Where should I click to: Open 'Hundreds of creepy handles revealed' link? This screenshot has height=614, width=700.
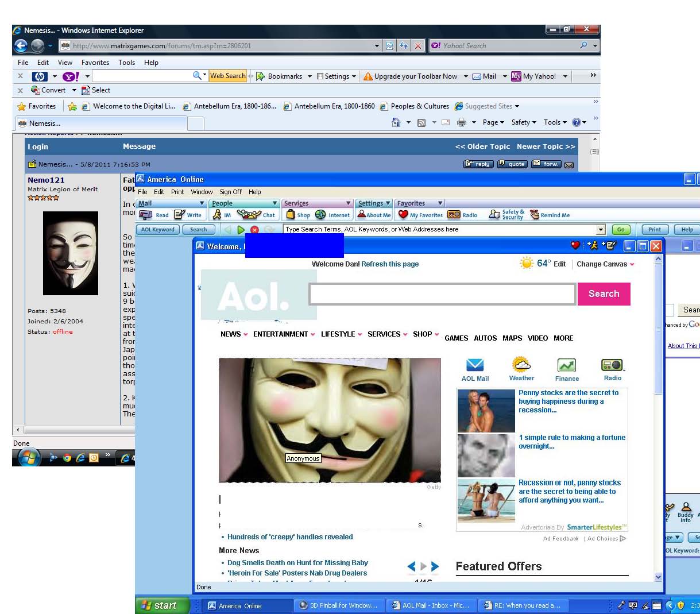290,537
